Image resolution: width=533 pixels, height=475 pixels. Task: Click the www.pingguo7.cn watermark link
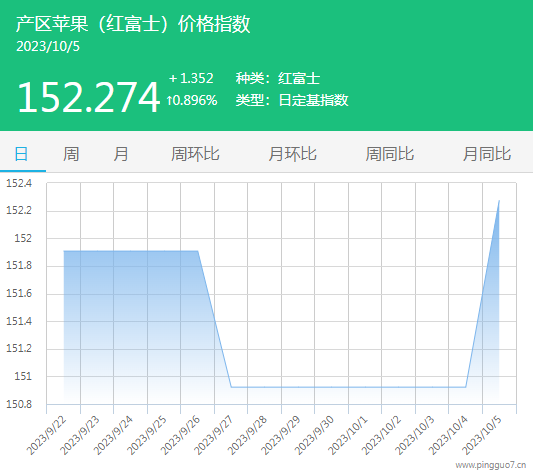click(491, 464)
